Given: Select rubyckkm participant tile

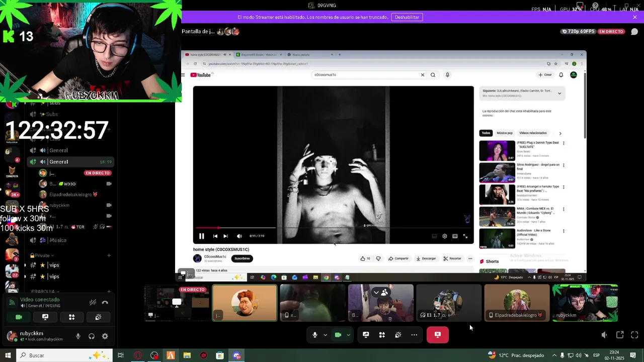Looking at the screenshot, I should pyautogui.click(x=585, y=303).
